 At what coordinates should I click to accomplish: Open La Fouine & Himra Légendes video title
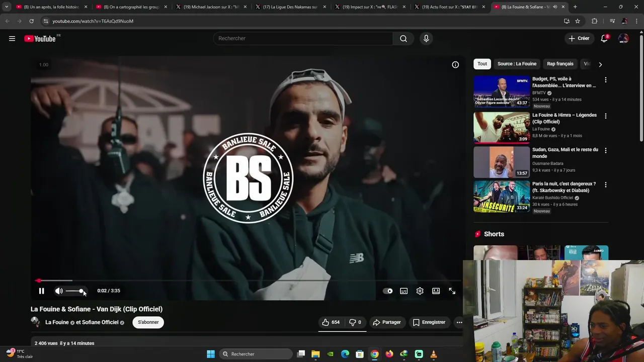[565, 118]
